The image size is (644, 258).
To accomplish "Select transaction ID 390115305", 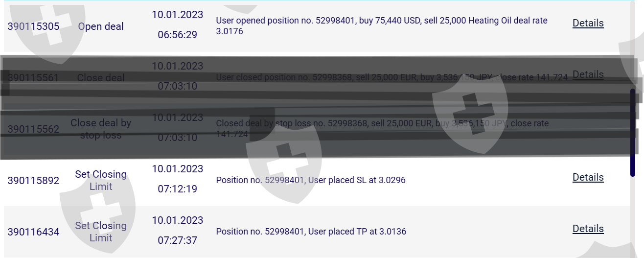I will pos(33,26).
